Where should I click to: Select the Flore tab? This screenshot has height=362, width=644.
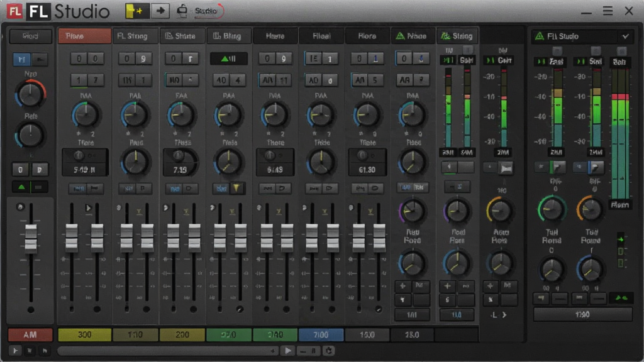tap(367, 36)
